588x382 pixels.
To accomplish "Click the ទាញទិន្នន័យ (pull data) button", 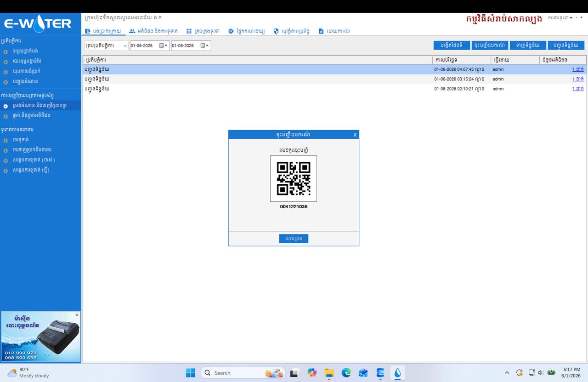I will click(x=528, y=45).
